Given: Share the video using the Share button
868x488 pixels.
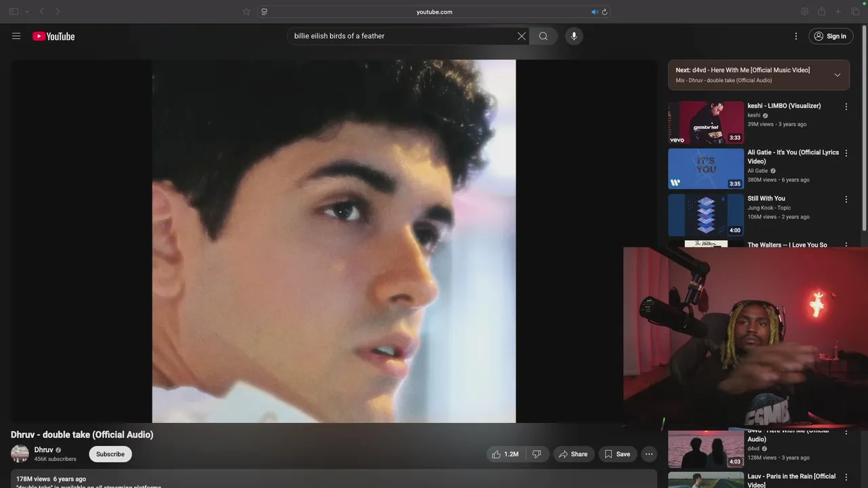Looking at the screenshot, I should click(x=574, y=454).
